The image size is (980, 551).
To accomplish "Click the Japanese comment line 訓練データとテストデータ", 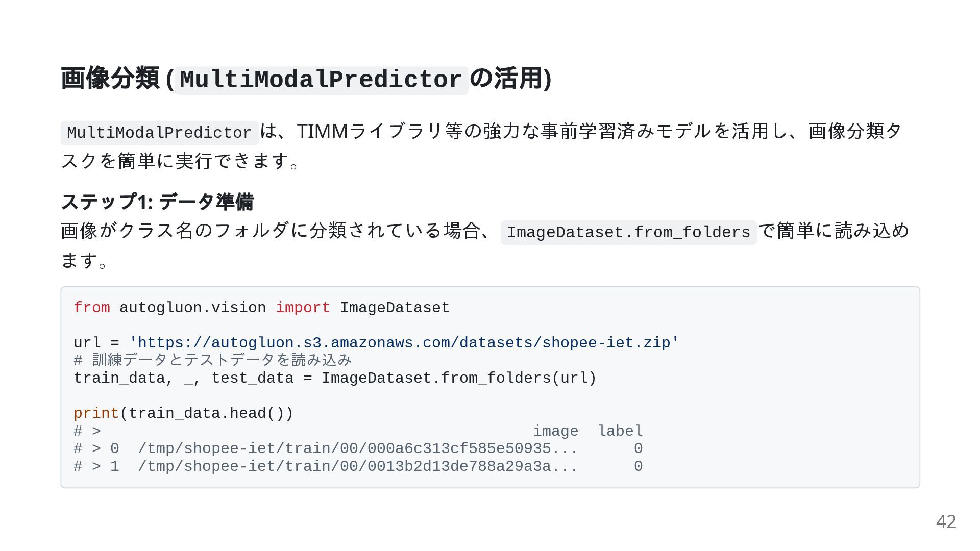I will click(x=213, y=360).
